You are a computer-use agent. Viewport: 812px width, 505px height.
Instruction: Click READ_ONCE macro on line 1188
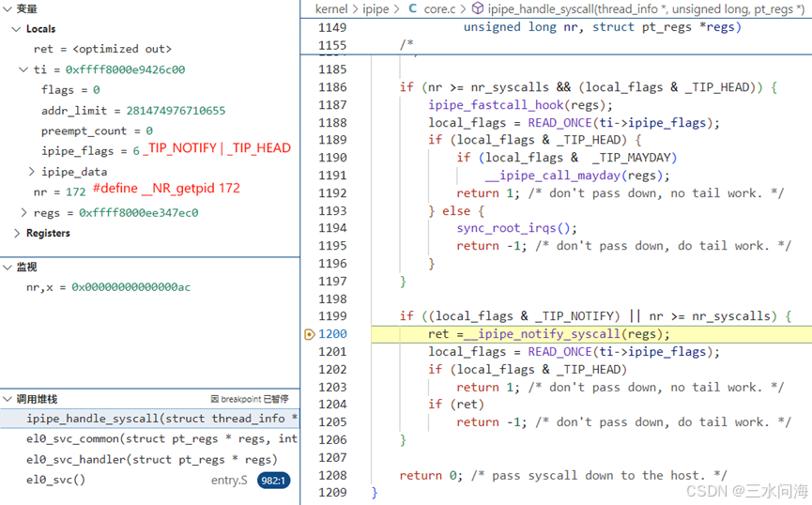559,123
